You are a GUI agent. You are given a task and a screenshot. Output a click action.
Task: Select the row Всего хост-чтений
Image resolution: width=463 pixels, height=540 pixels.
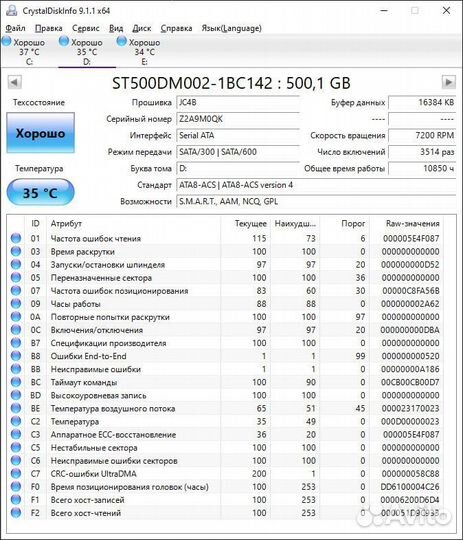226,513
